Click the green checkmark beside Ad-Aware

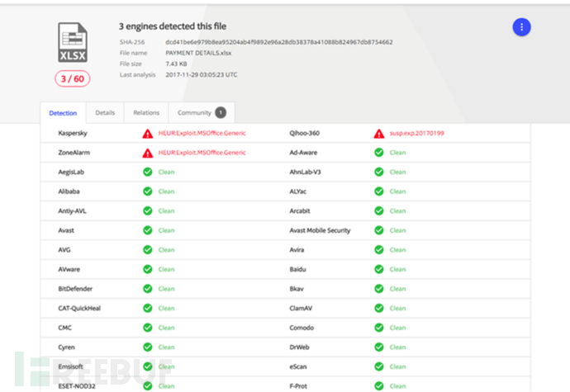379,153
